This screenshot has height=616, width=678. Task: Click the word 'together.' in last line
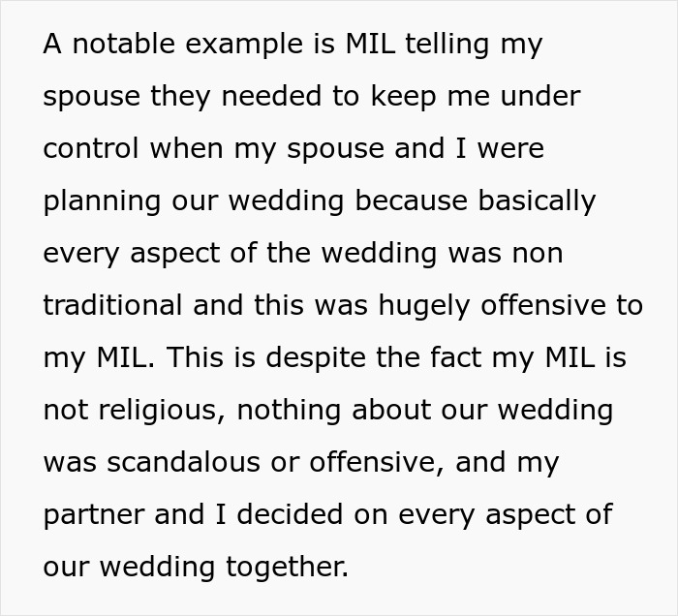tap(287, 568)
